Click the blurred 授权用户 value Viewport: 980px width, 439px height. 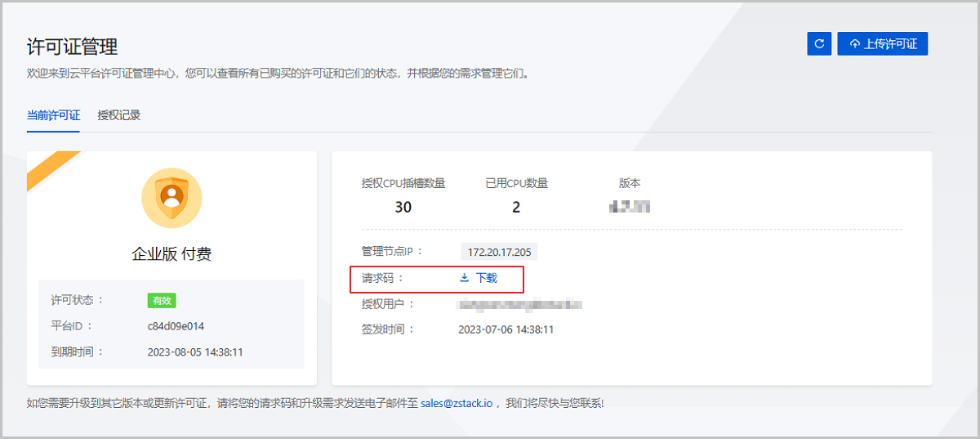click(x=520, y=304)
